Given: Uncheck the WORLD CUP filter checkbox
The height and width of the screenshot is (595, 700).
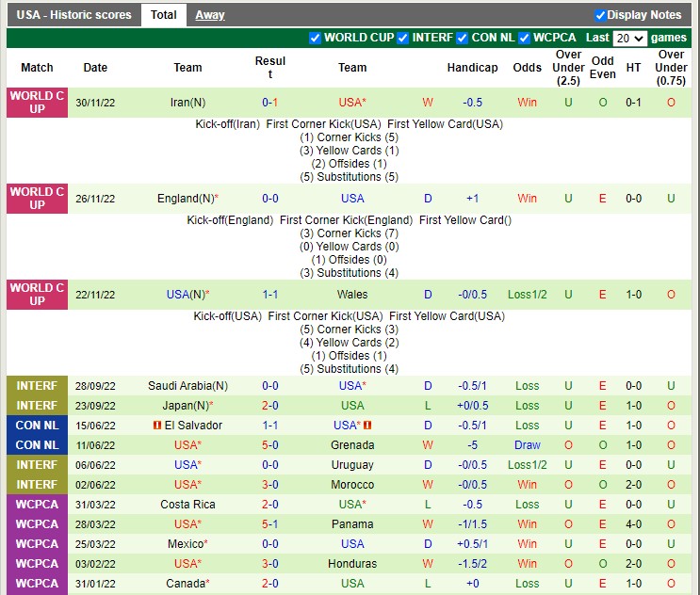Looking at the screenshot, I should pos(315,38).
